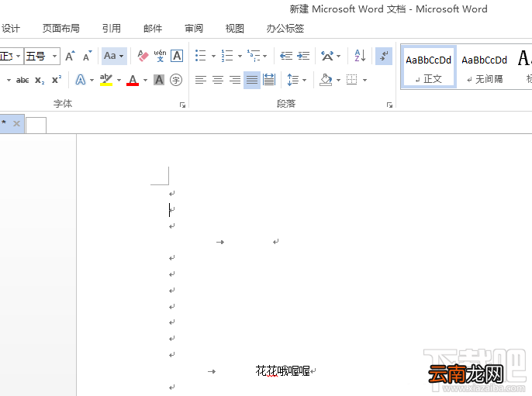The width and height of the screenshot is (532, 396).
Task: Apply character border icon
Action: [177, 56]
